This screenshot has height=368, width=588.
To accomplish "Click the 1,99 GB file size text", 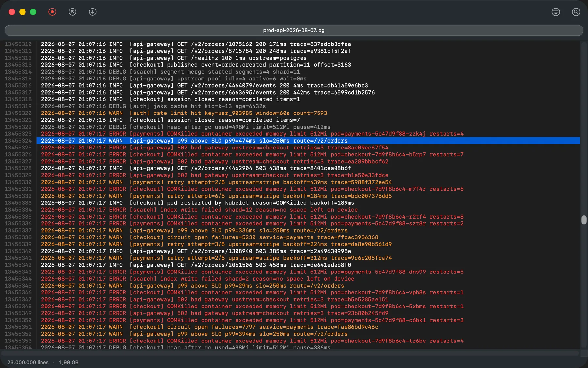I will tap(69, 362).
